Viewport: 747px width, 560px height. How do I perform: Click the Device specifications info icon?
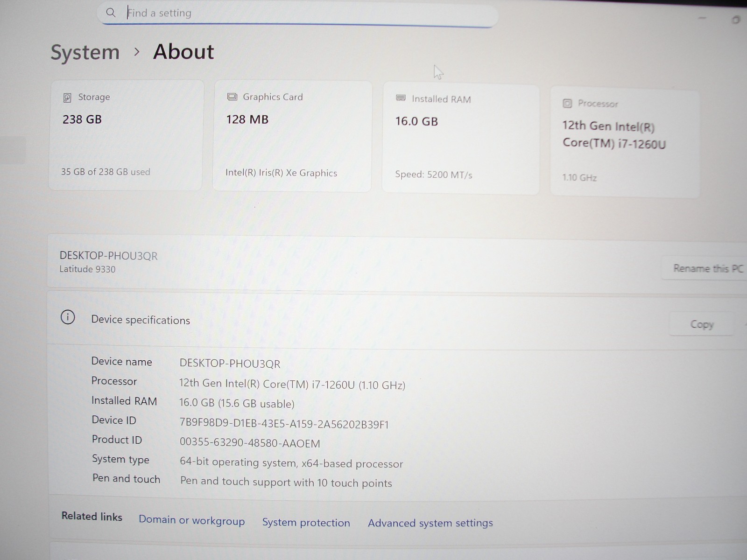tap(68, 317)
